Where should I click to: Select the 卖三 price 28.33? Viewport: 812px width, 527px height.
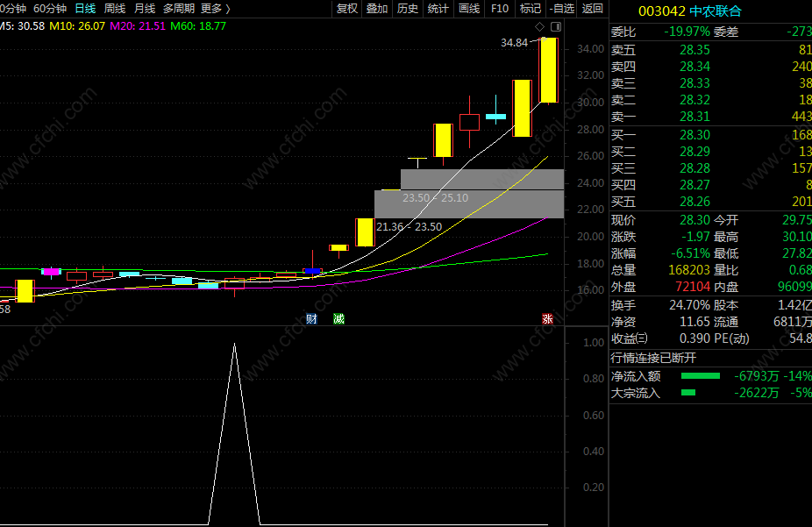coord(695,83)
